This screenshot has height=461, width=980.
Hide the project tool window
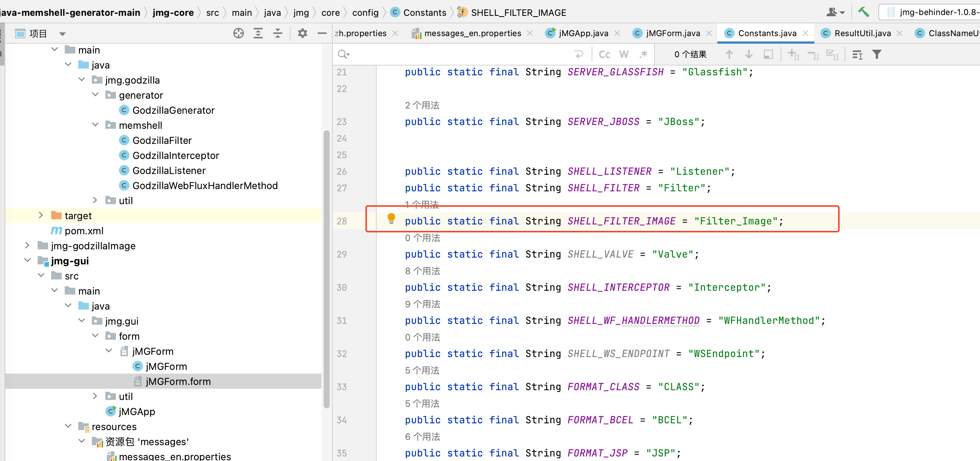(x=322, y=34)
